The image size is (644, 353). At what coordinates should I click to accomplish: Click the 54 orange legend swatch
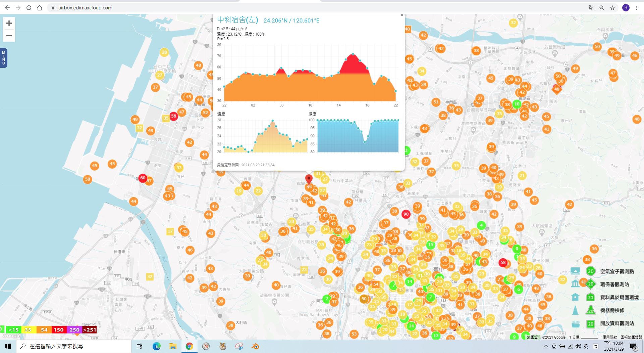(44, 330)
